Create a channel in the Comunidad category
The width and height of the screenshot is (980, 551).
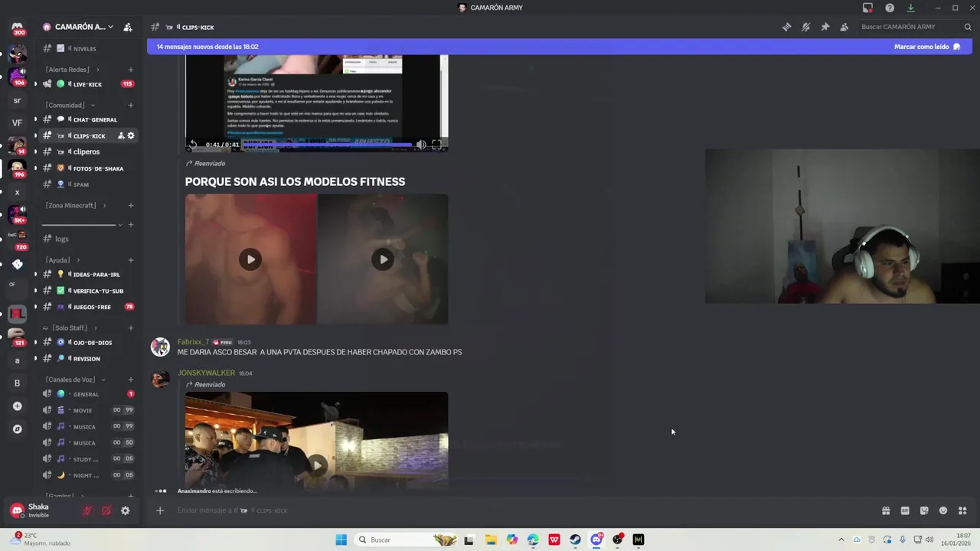pyautogui.click(x=131, y=106)
